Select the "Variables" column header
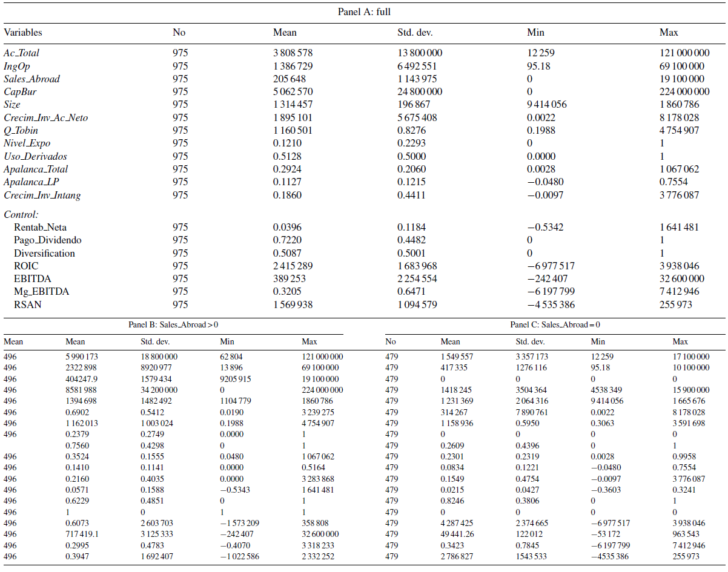 point(23,32)
